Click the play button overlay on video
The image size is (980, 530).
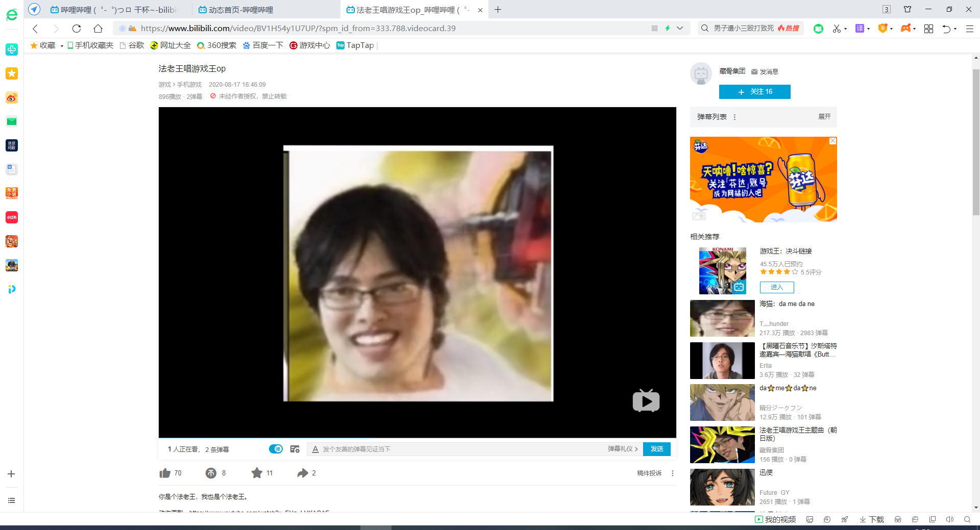[x=646, y=401]
